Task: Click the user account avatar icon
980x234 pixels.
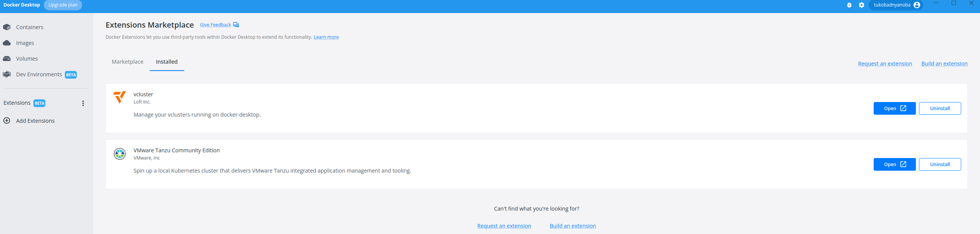Action: tap(917, 5)
